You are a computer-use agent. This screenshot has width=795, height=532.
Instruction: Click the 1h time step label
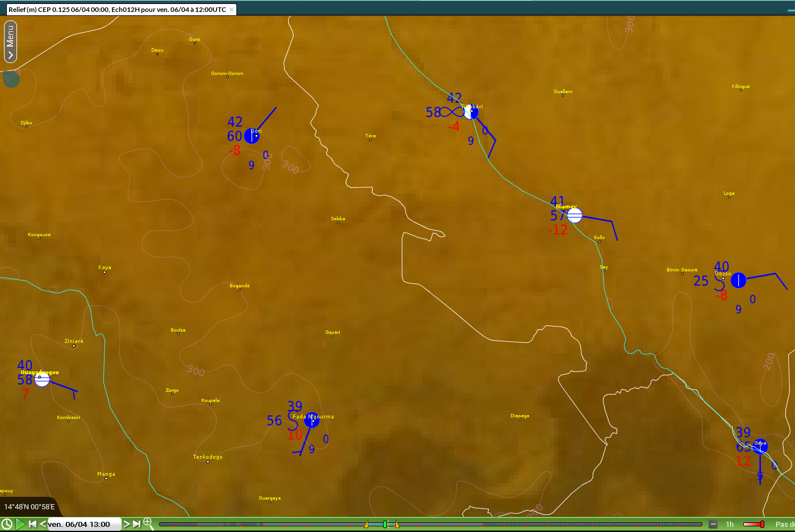coord(730,524)
